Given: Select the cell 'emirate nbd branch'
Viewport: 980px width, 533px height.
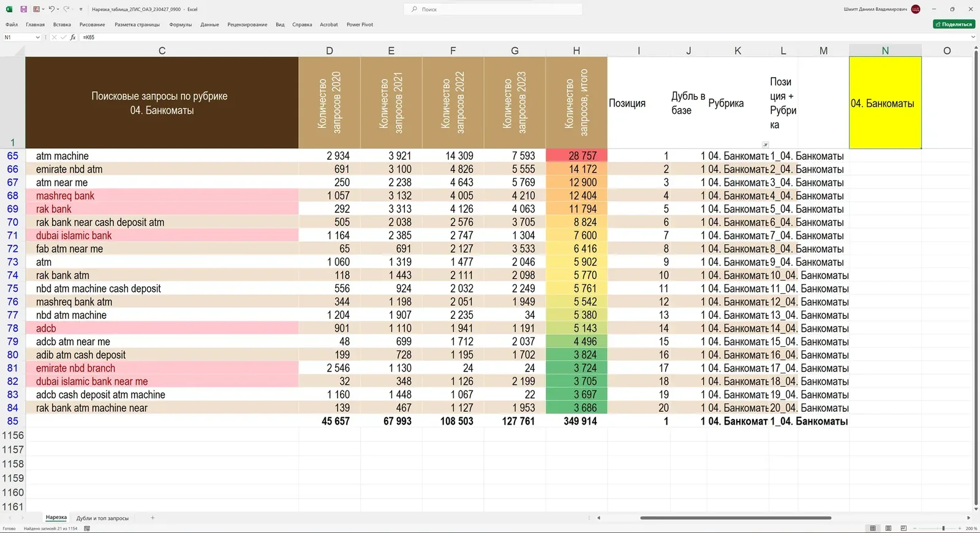Looking at the screenshot, I should click(x=162, y=368).
